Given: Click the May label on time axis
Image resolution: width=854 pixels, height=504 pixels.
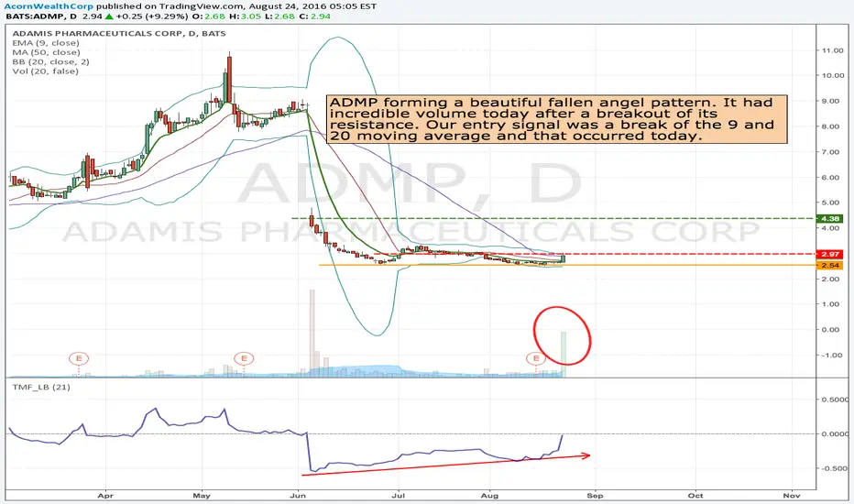Looking at the screenshot, I should [x=202, y=495].
